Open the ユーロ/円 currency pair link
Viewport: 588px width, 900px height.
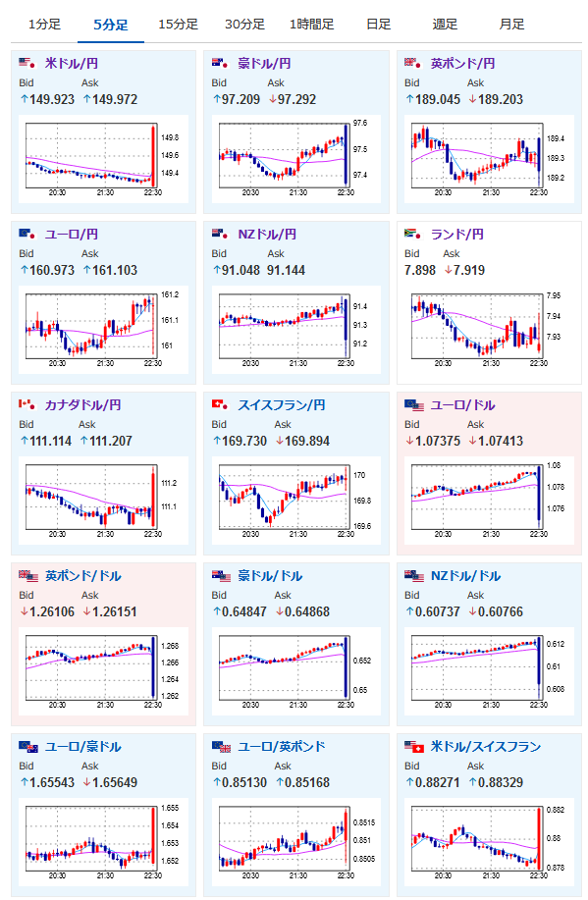(72, 235)
